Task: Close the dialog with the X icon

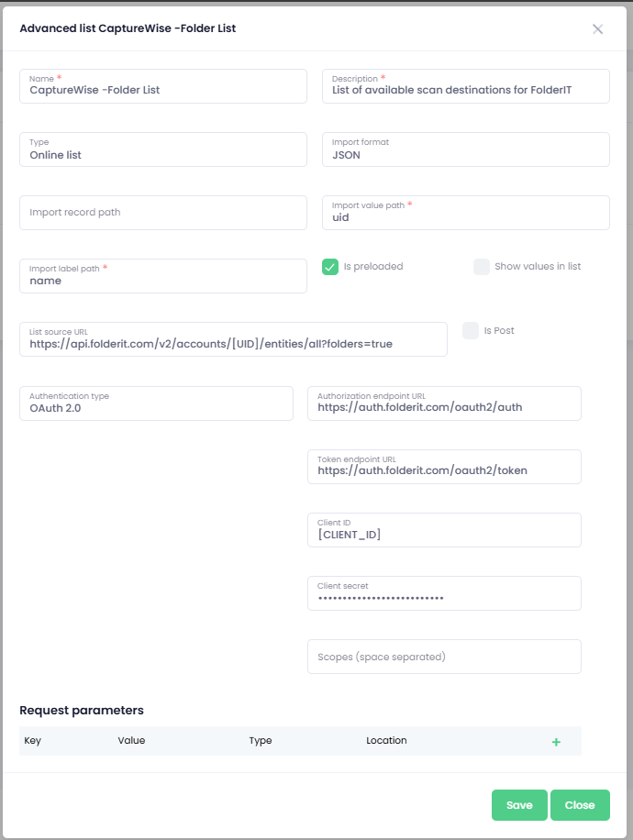Action: 598,29
